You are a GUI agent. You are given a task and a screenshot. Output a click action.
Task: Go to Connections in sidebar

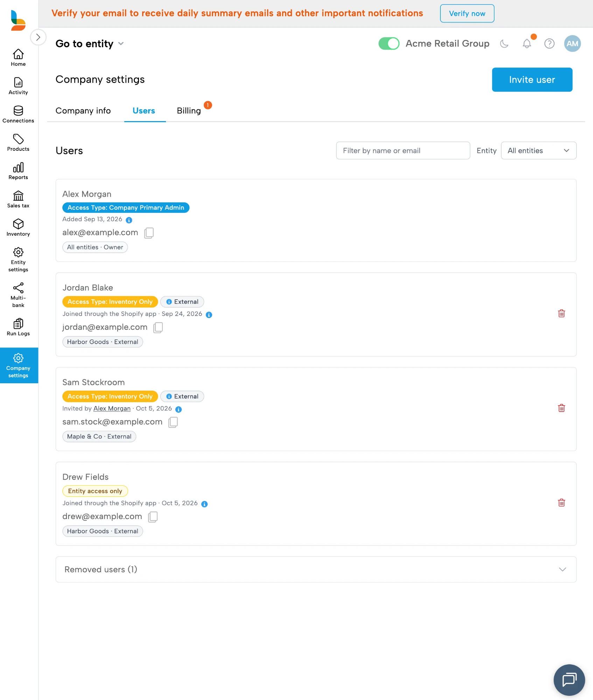click(x=18, y=114)
